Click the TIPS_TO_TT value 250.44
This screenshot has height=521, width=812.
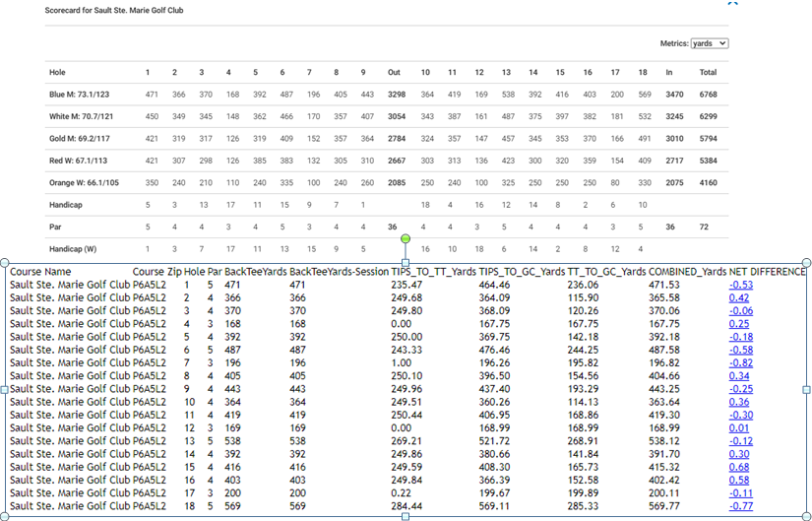(x=406, y=415)
